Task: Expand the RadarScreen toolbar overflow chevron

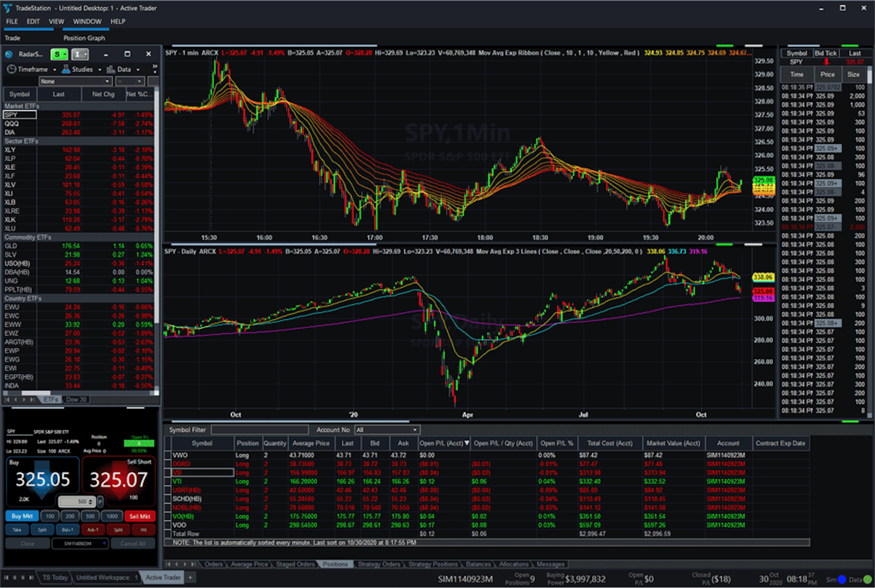Action: [155, 68]
